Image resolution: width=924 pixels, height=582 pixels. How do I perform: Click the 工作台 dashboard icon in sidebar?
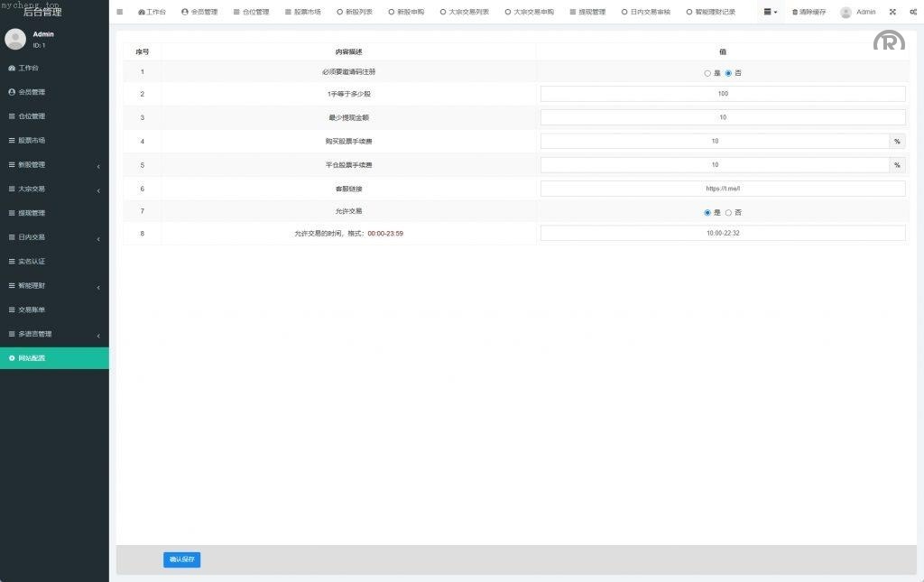point(12,68)
